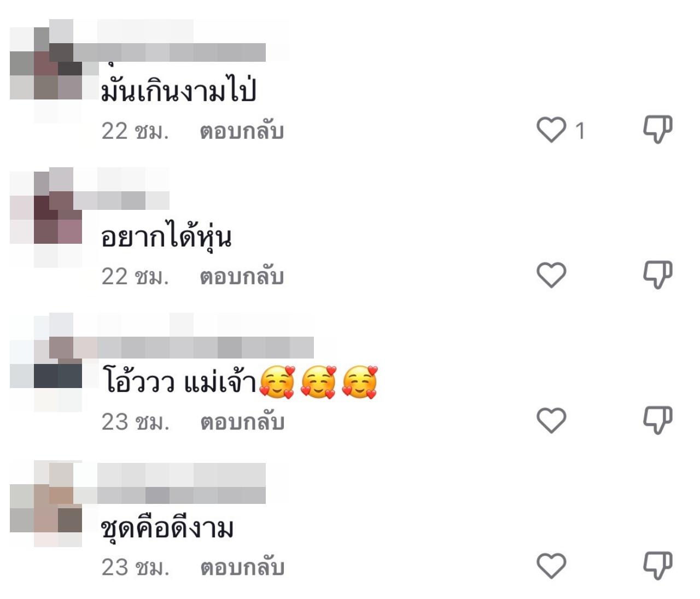Like the comment อยากได้หุ่น
This screenshot has width=700, height=599.
[551, 275]
